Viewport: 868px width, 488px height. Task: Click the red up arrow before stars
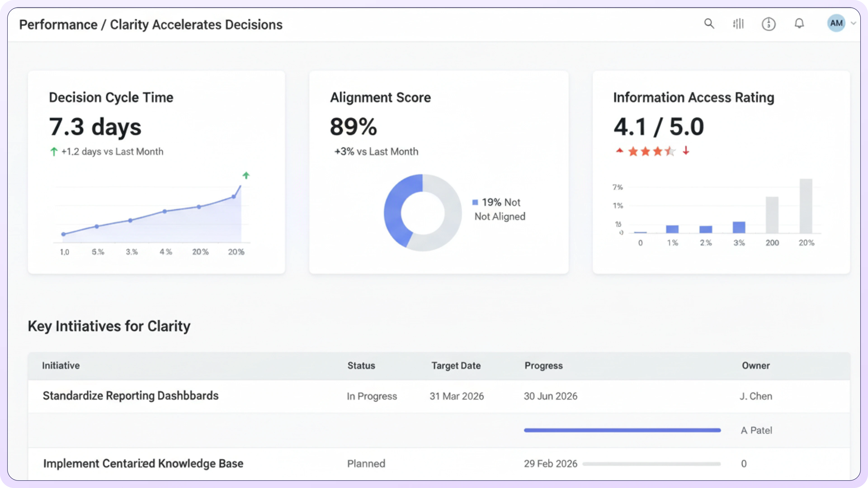click(x=619, y=150)
